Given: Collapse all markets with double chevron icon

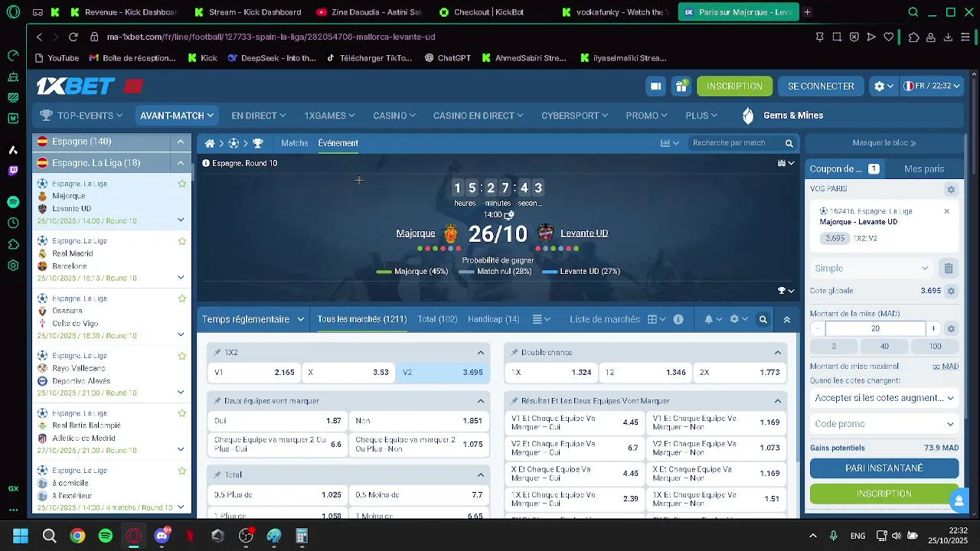Looking at the screenshot, I should coord(786,319).
